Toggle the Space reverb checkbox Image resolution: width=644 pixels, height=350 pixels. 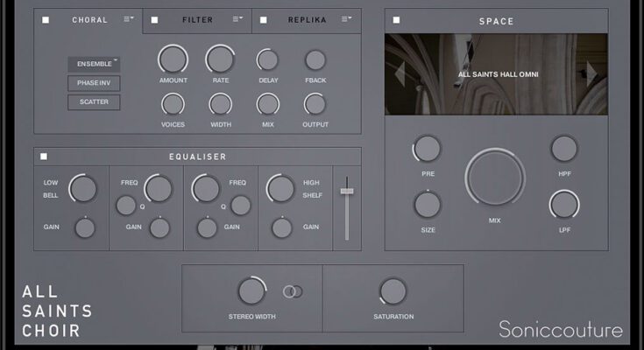click(x=396, y=20)
